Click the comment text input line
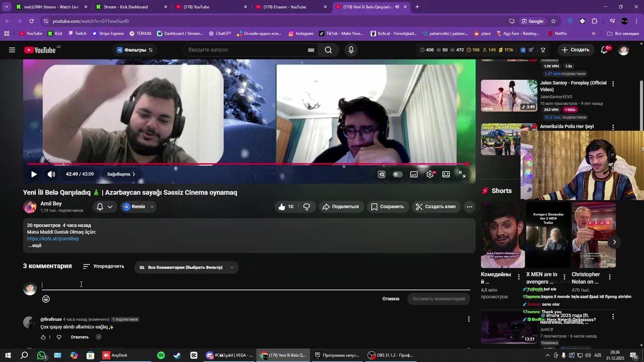 (x=256, y=285)
